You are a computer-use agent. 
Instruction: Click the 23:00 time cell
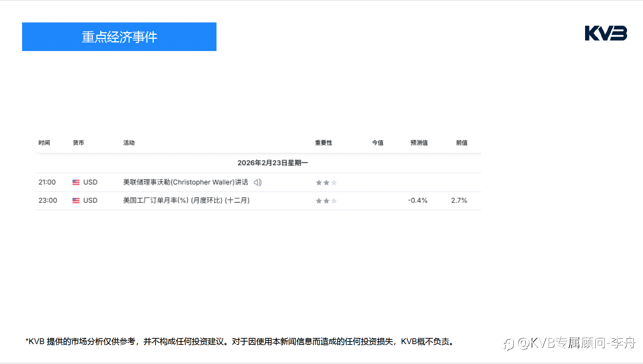(48, 200)
